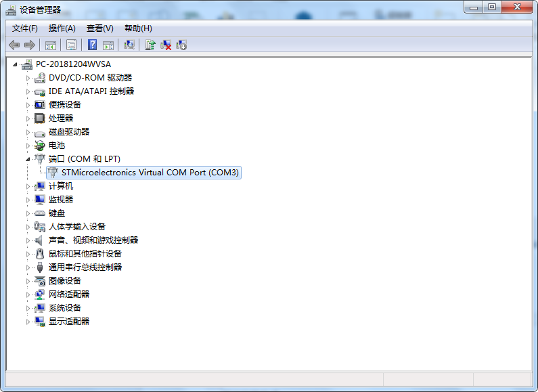
Task: Select the 电池 label
Action: (57, 146)
